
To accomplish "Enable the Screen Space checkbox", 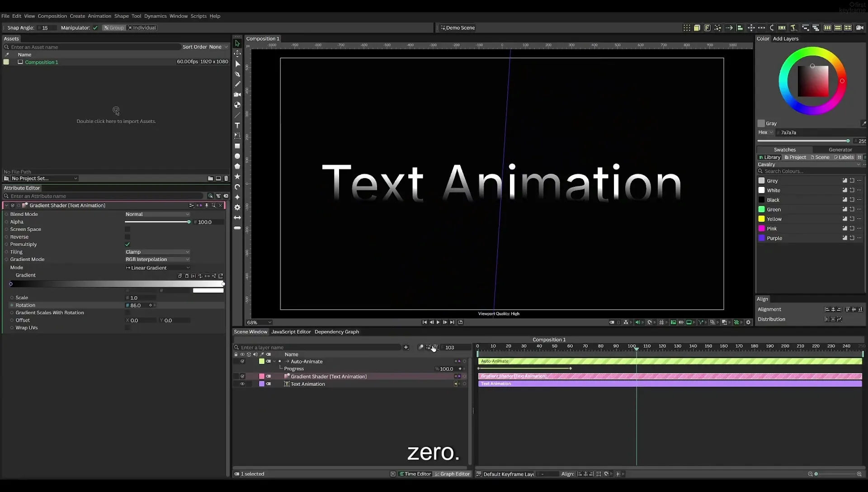I will click(x=127, y=229).
